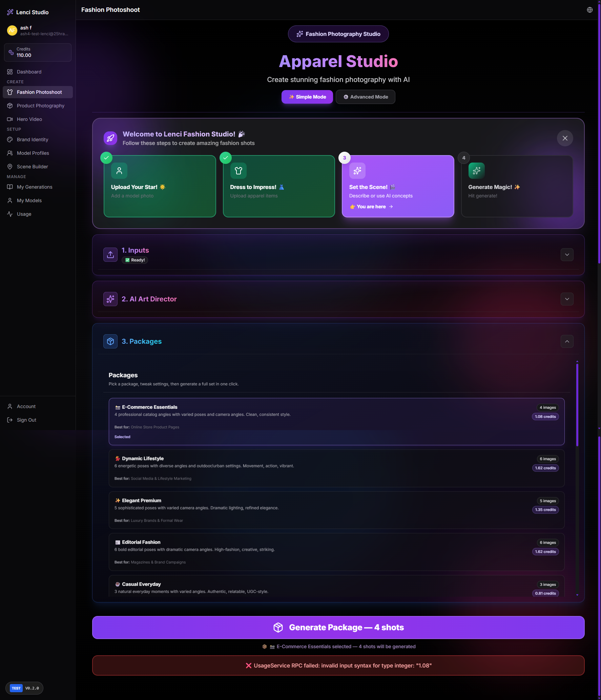Expand the Inputs section
Screen dimensions: 601x700
567,255
